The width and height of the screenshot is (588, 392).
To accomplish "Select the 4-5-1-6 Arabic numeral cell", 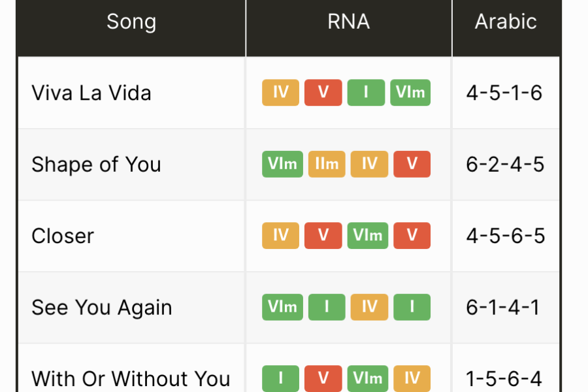I will coord(504,93).
